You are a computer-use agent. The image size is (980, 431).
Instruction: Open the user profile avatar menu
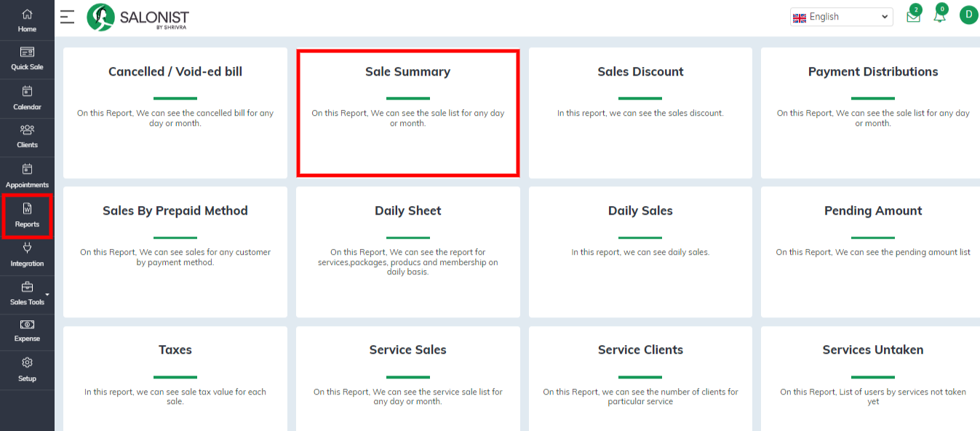968,15
